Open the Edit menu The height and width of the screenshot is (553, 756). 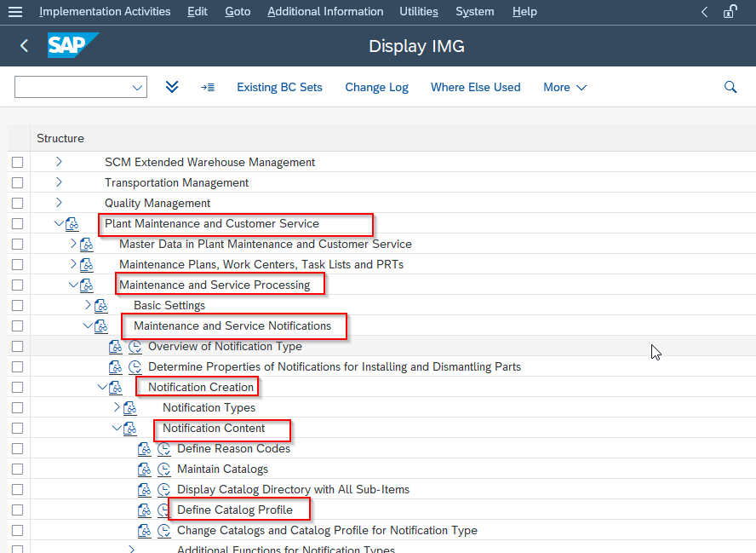[198, 12]
